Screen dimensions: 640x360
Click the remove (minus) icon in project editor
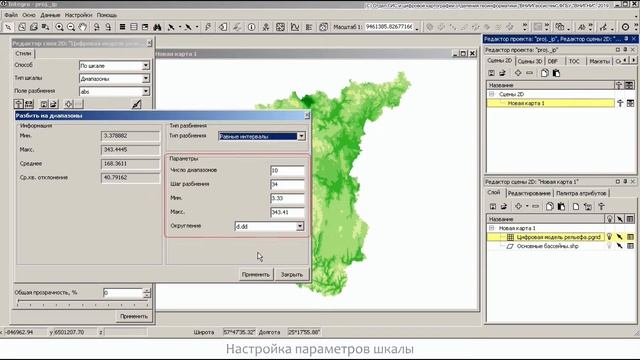click(x=529, y=73)
